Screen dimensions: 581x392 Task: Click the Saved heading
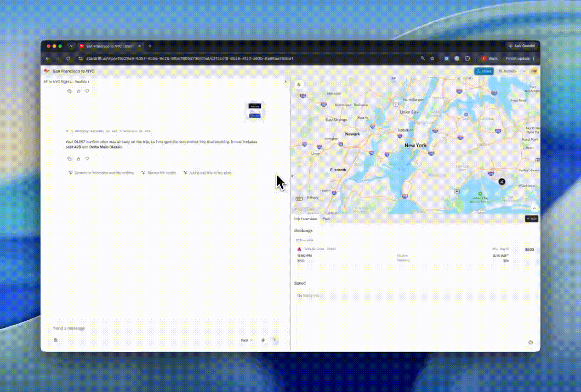(300, 283)
